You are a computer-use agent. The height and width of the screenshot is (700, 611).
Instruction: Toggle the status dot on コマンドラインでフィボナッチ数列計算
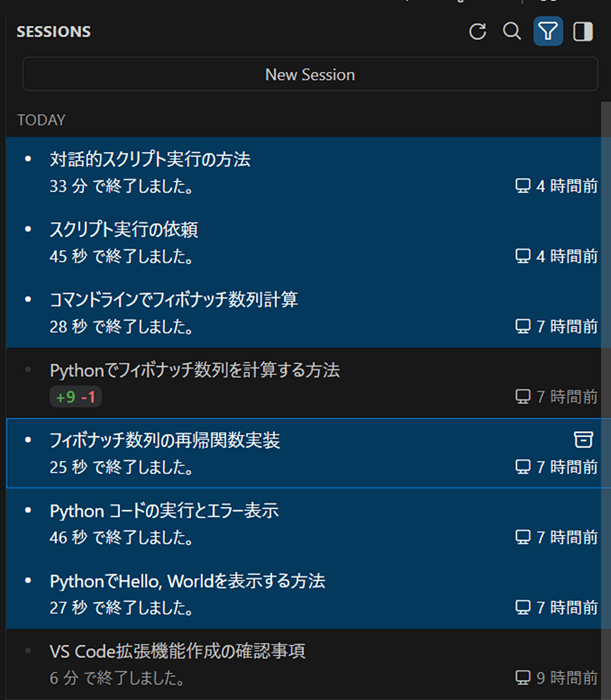(x=27, y=299)
